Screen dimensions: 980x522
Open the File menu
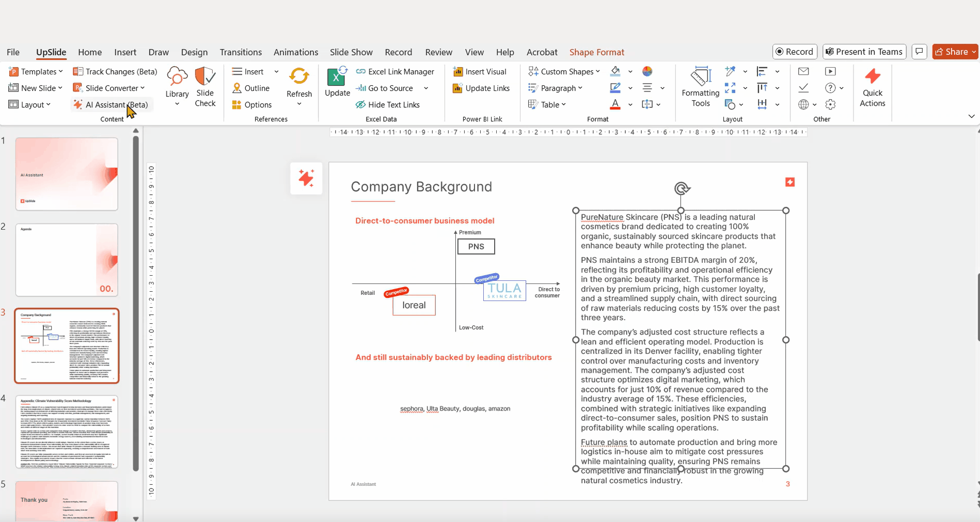[x=13, y=52]
